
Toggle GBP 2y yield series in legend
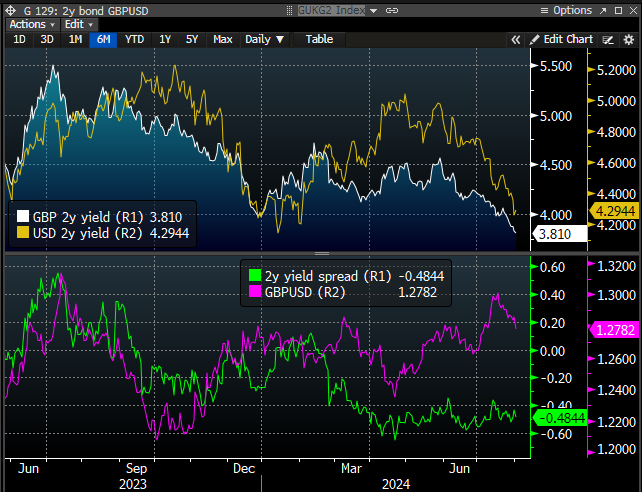click(24, 215)
